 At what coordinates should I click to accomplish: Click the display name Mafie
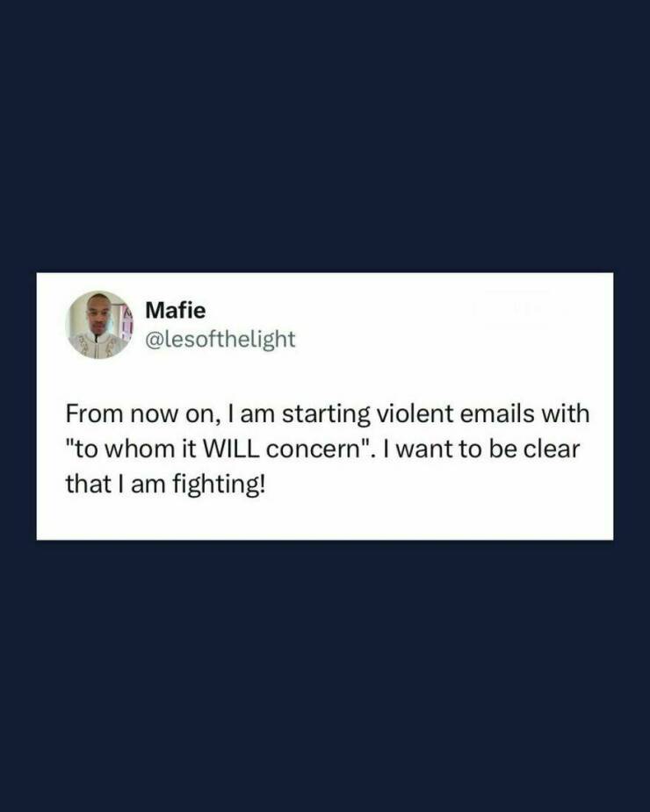[x=175, y=310]
